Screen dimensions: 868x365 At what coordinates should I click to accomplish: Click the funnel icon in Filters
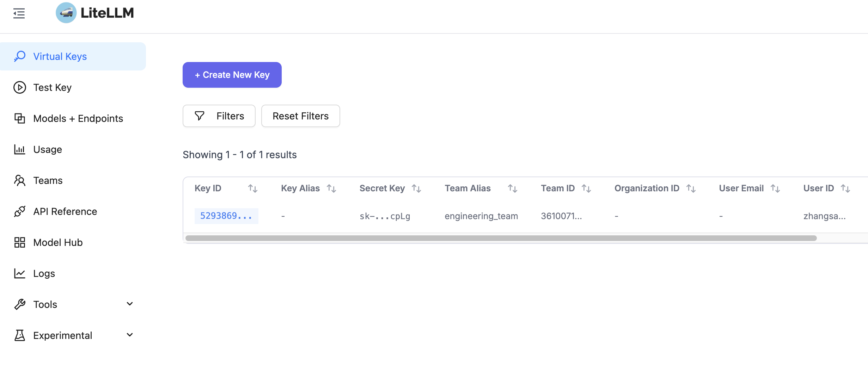[200, 116]
